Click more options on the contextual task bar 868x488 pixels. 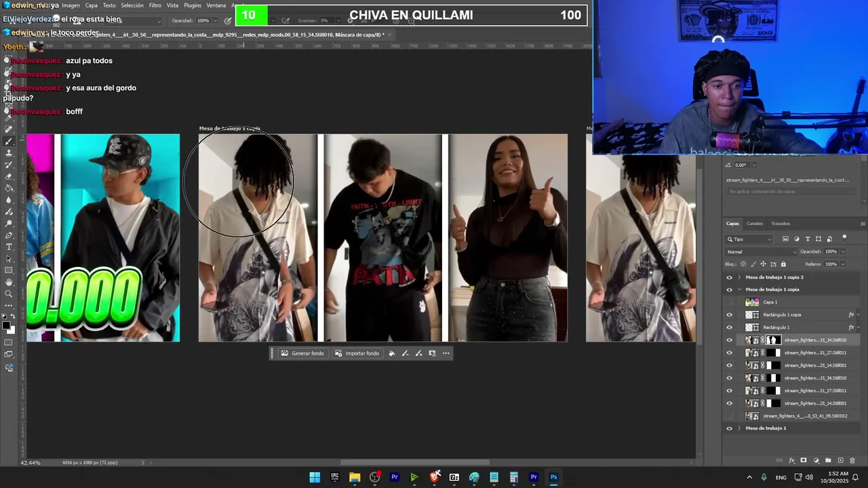coord(446,353)
